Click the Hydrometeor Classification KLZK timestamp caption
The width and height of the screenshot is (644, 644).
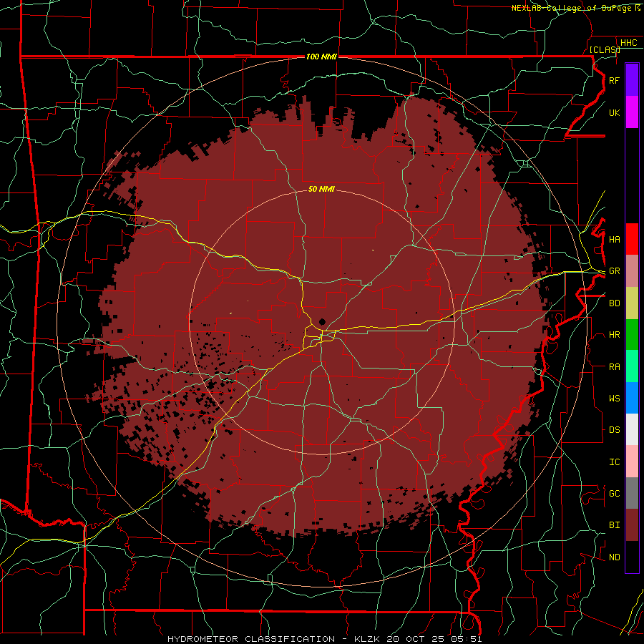point(324,639)
